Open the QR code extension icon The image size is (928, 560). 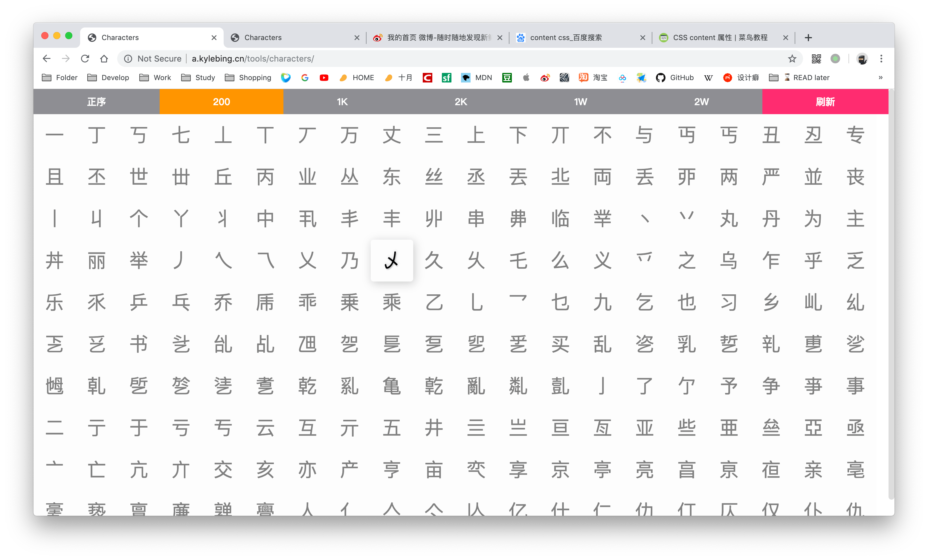tap(816, 59)
